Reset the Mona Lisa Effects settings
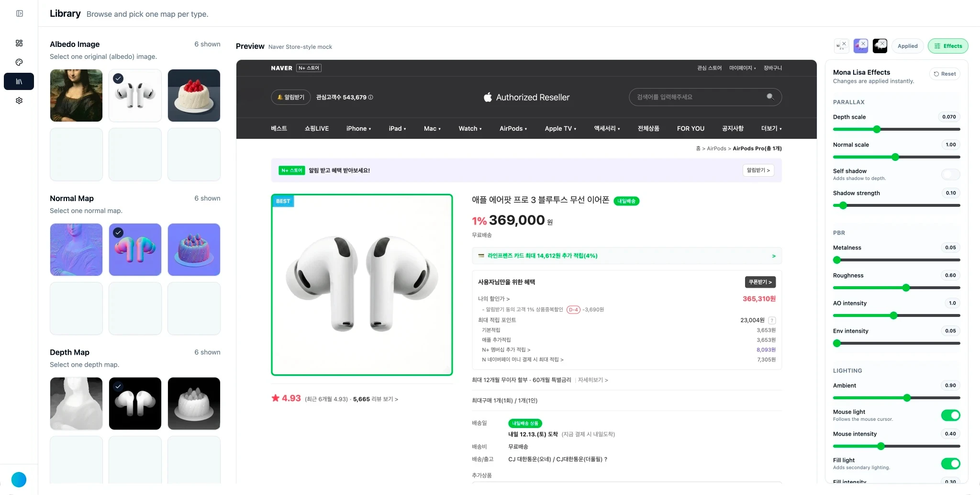 pos(945,74)
